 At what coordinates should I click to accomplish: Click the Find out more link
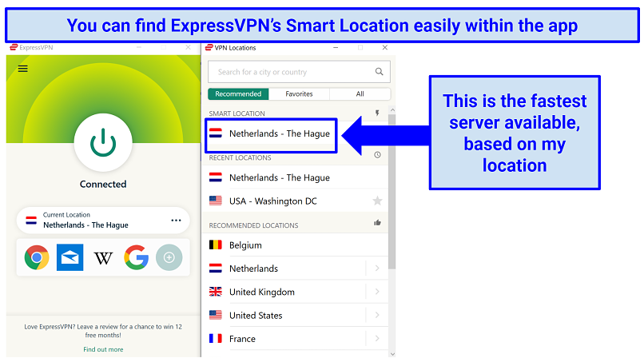(x=103, y=349)
